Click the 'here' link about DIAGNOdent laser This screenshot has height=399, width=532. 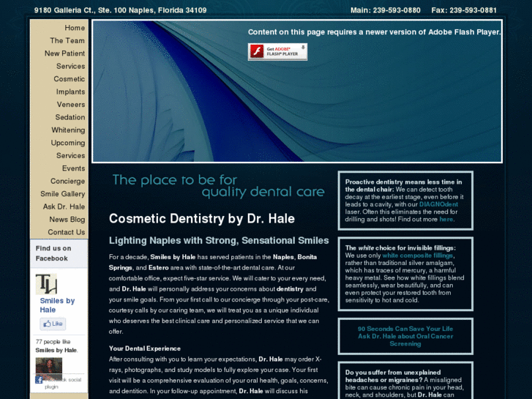(x=446, y=220)
